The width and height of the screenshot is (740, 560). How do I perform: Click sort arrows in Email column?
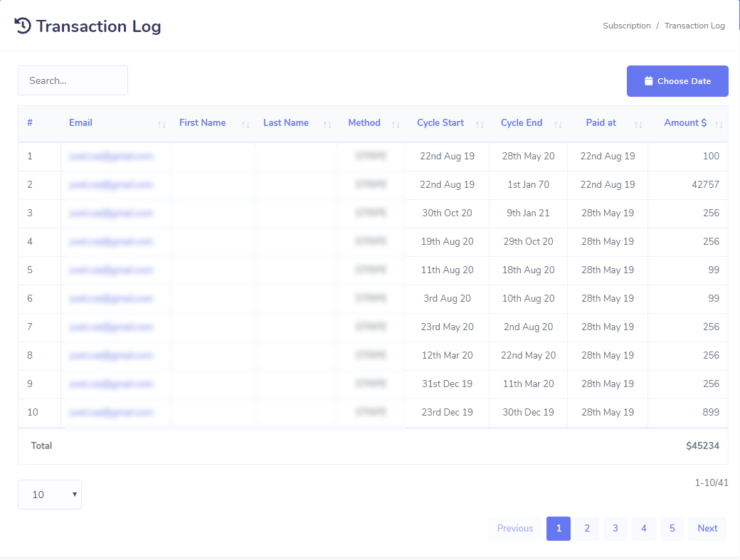click(x=162, y=125)
